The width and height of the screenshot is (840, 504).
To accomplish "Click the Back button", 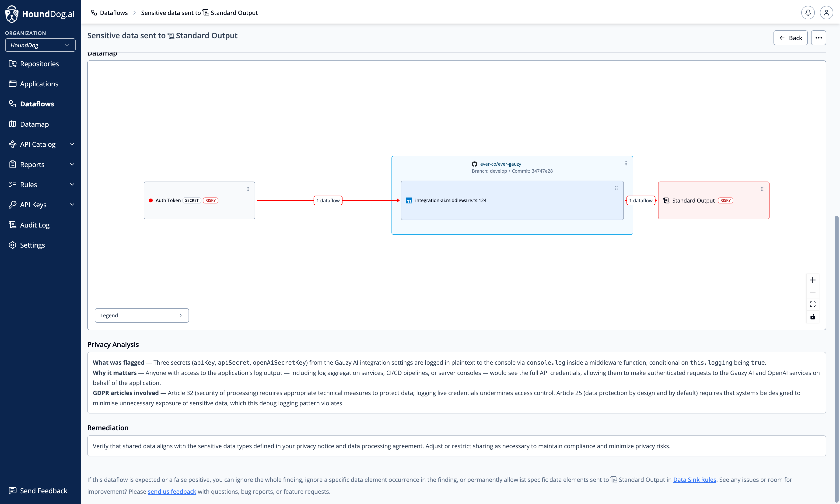I will 791,38.
